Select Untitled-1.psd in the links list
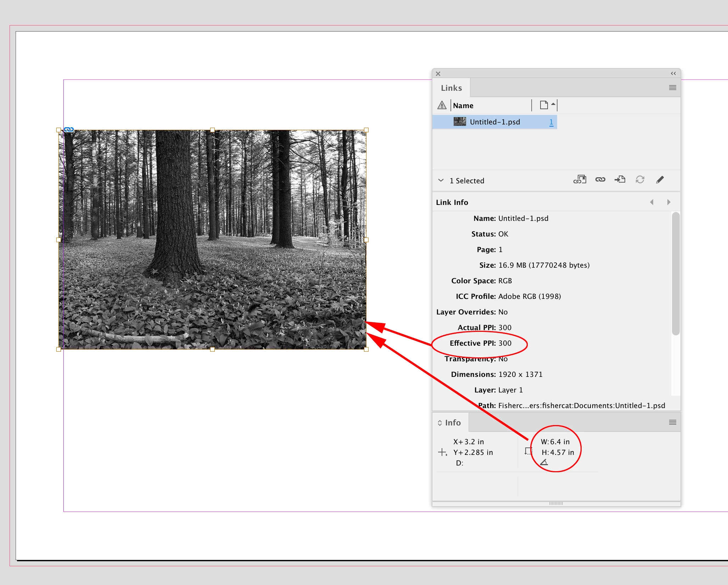The height and width of the screenshot is (585, 728). pyautogui.click(x=495, y=122)
